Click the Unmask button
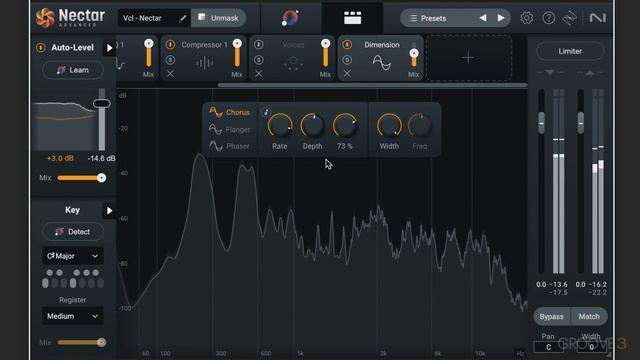 coord(218,18)
